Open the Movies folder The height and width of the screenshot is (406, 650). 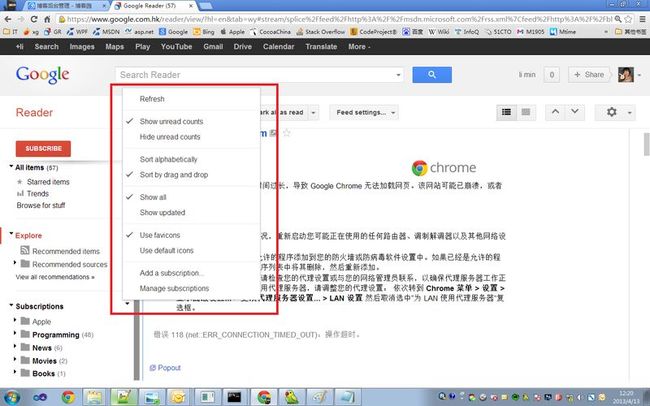click(44, 361)
